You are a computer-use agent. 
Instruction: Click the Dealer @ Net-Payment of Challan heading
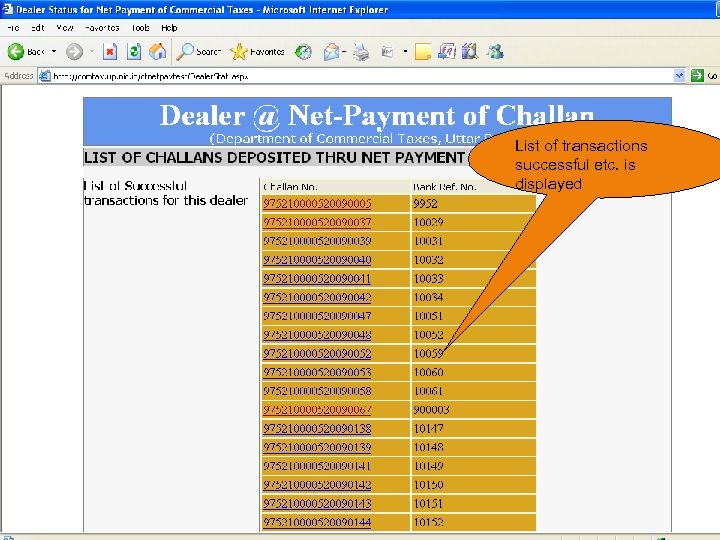[377, 115]
